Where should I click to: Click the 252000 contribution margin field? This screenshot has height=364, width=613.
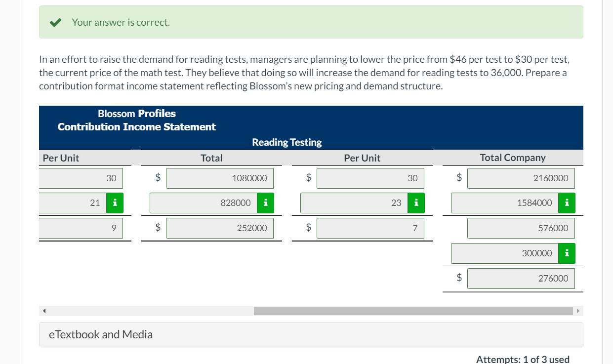220,228
